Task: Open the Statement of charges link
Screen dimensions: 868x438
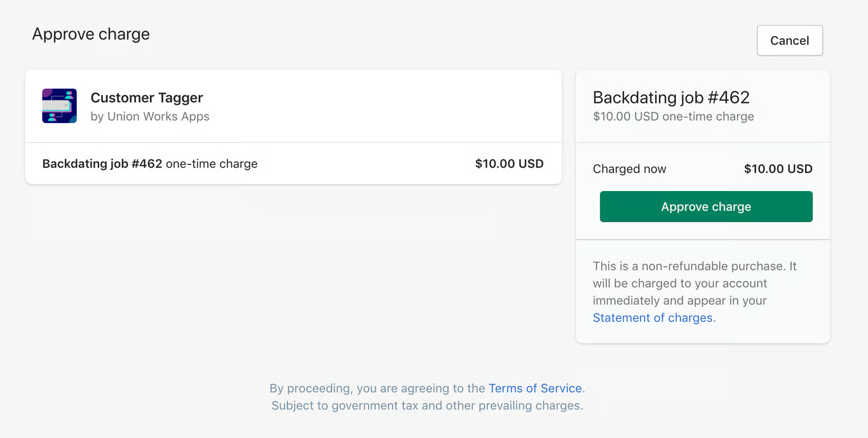Action: click(653, 318)
